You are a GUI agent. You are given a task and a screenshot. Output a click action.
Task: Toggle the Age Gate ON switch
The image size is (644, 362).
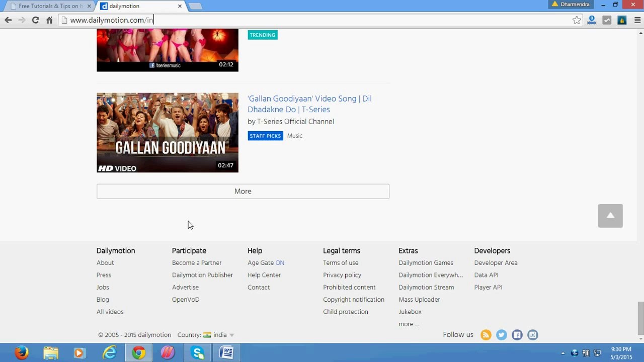[280, 263]
